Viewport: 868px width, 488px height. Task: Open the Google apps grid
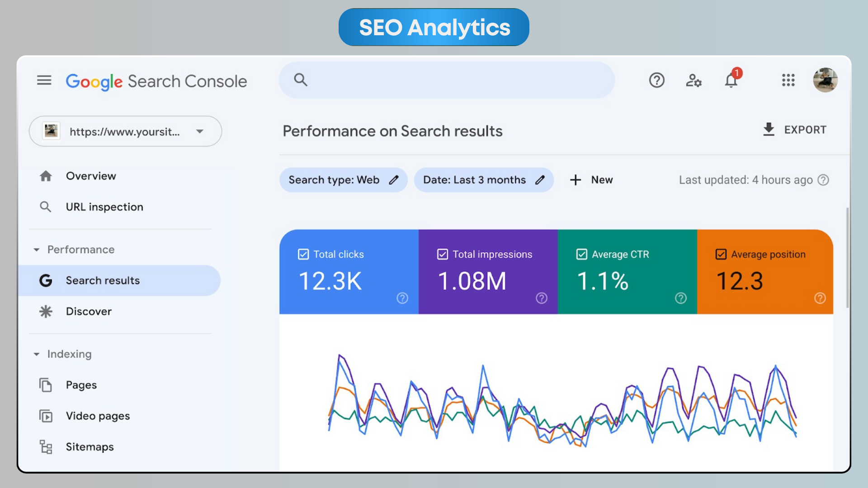click(x=788, y=80)
